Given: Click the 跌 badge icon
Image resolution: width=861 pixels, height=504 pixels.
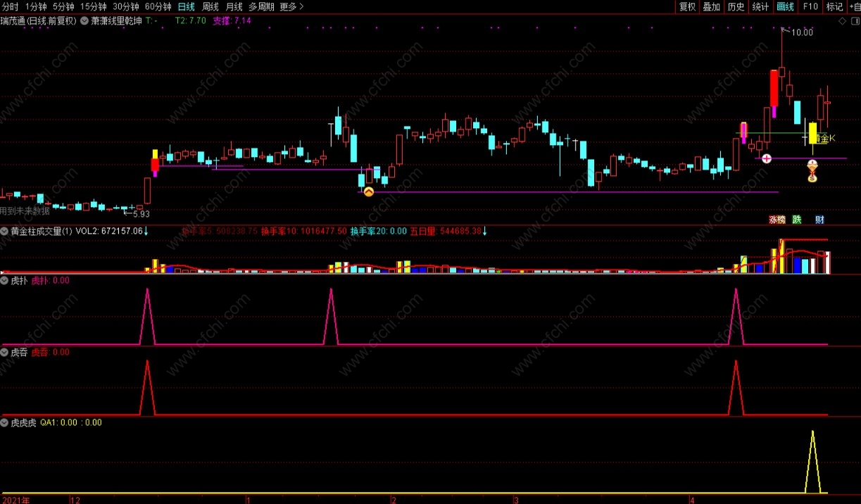Looking at the screenshot, I should pyautogui.click(x=797, y=220).
